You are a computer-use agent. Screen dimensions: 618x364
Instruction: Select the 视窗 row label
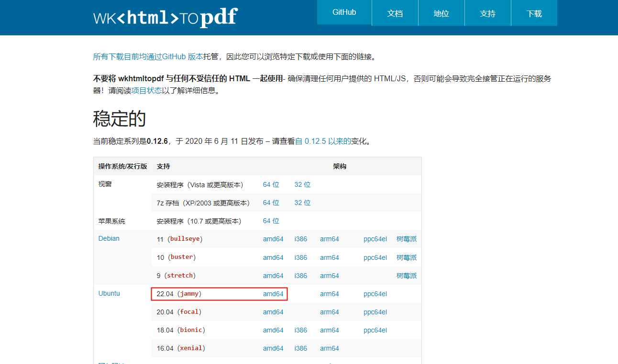(105, 184)
